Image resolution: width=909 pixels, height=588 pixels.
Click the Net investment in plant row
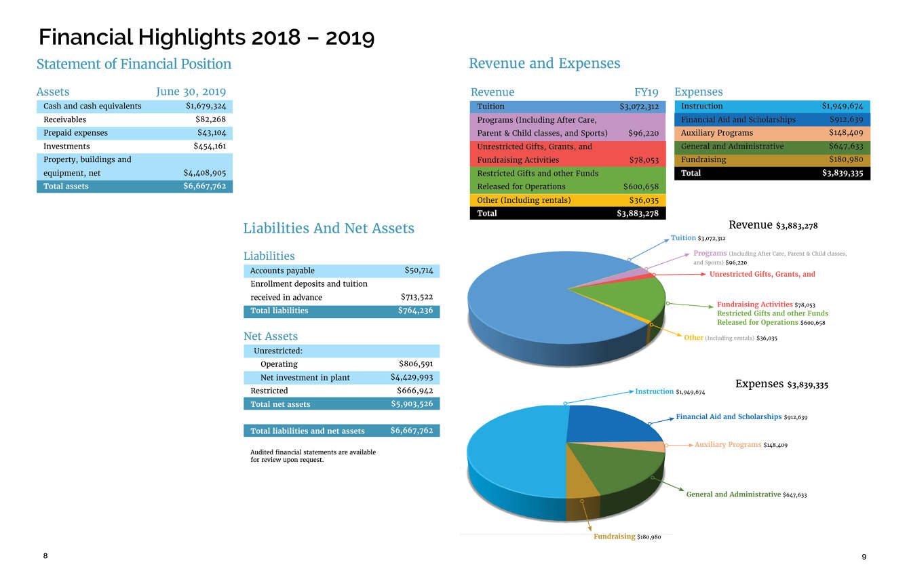(341, 378)
